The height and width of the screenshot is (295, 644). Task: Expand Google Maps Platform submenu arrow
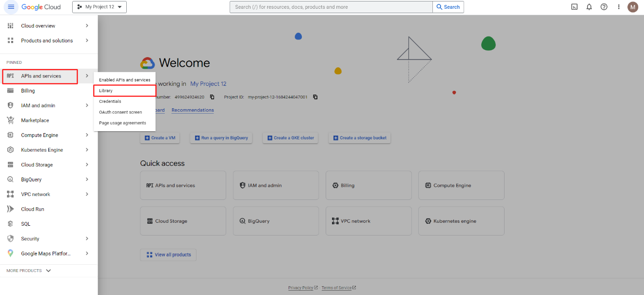point(87,254)
